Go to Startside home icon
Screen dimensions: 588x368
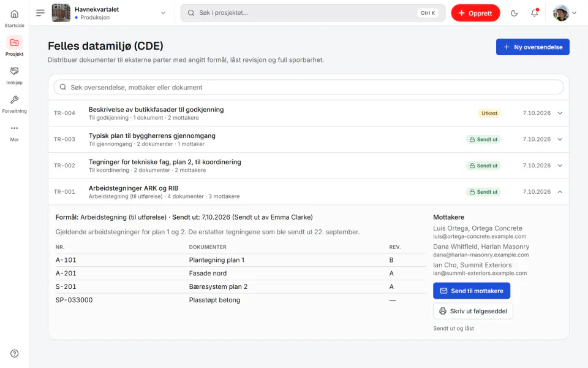point(14,14)
